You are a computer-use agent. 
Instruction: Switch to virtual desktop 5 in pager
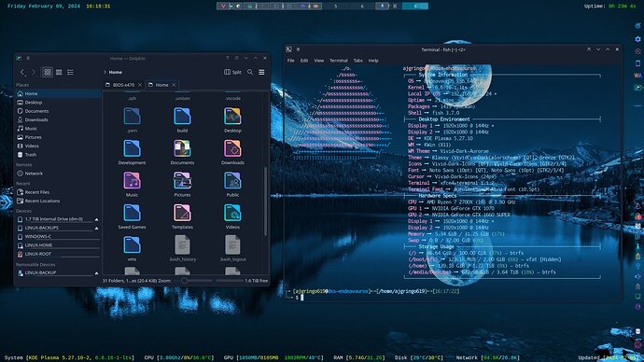coord(336,7)
